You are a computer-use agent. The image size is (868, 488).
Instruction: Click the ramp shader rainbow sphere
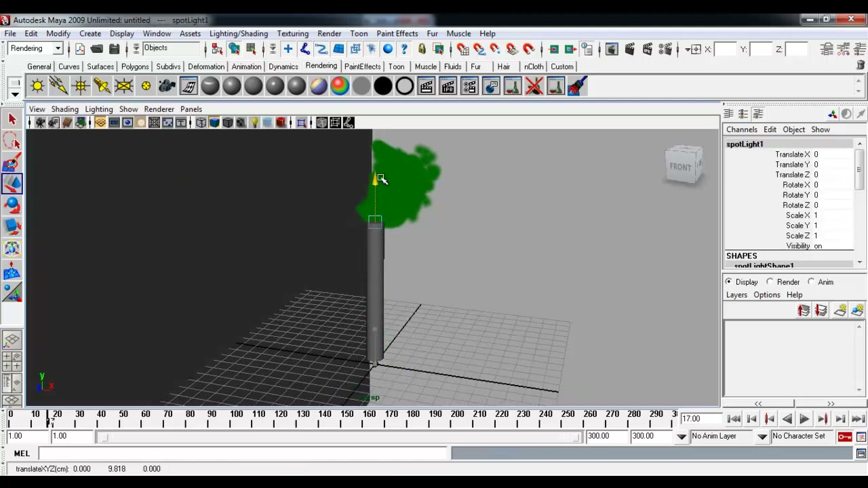coord(340,86)
